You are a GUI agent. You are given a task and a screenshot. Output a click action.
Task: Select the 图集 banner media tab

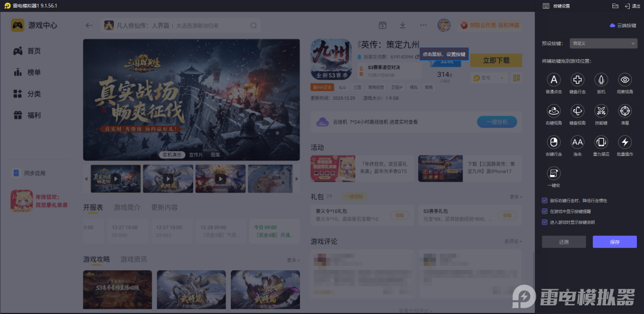[216, 154]
